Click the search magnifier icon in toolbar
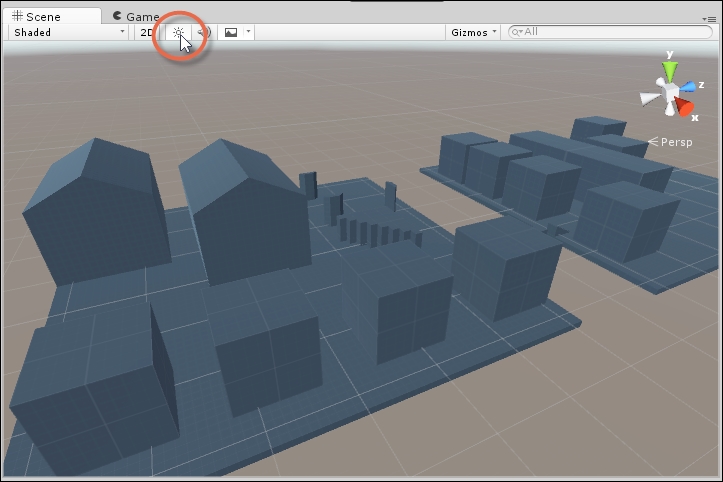 pos(517,32)
